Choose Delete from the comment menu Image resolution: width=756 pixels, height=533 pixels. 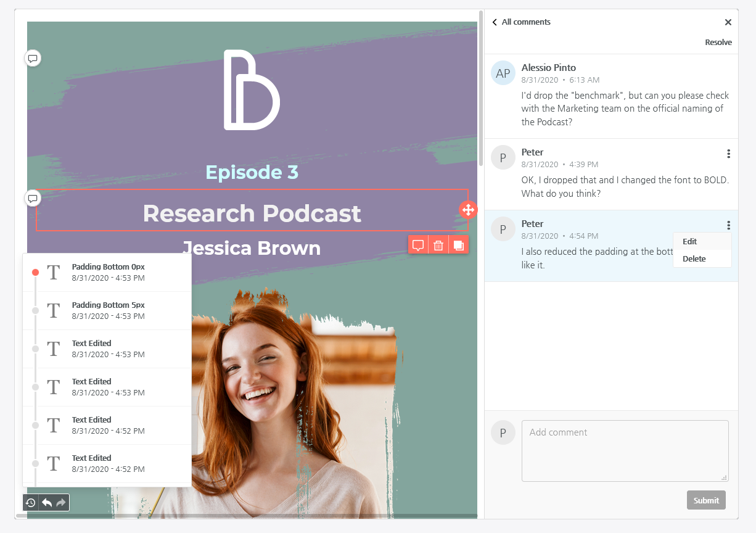click(x=694, y=259)
